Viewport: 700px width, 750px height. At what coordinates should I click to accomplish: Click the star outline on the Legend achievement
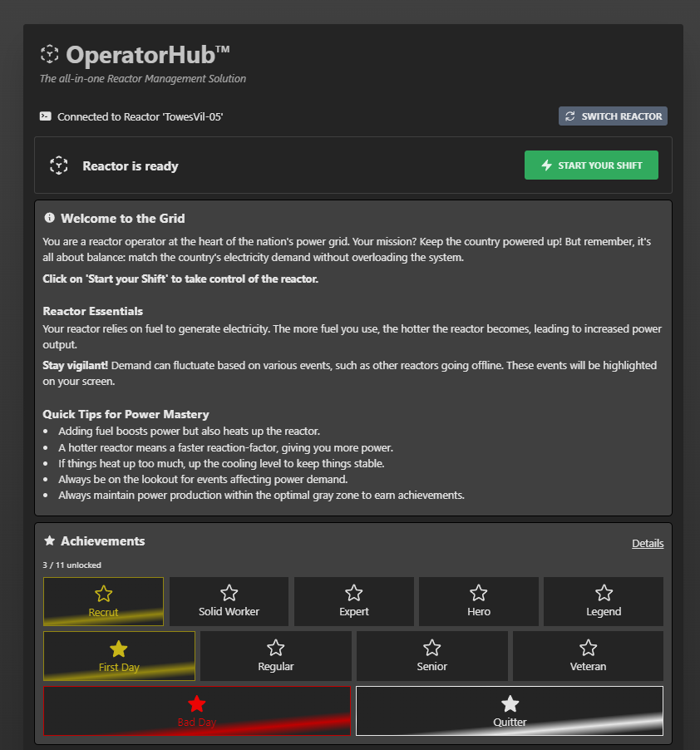pyautogui.click(x=603, y=592)
